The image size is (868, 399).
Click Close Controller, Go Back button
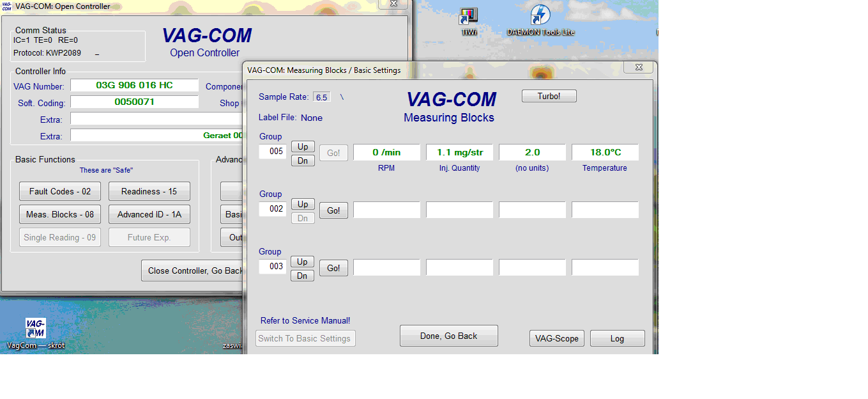(x=192, y=270)
